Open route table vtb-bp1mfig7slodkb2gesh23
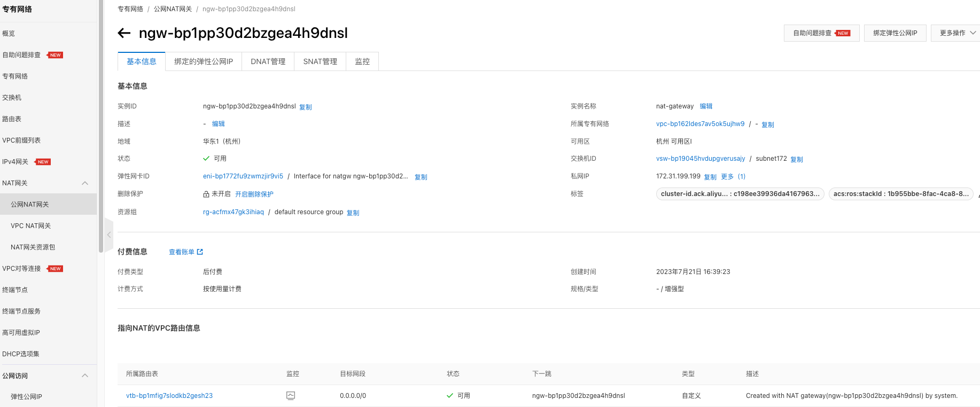 (x=169, y=396)
